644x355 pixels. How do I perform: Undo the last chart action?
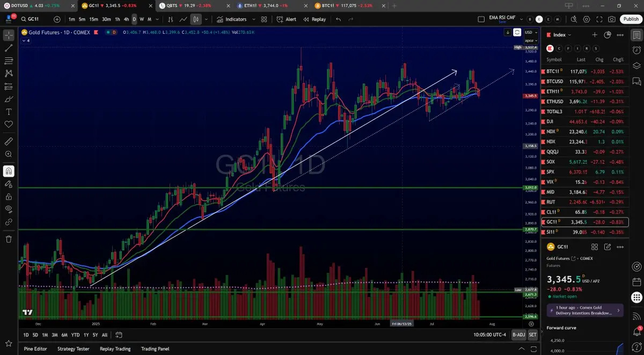[x=338, y=19]
